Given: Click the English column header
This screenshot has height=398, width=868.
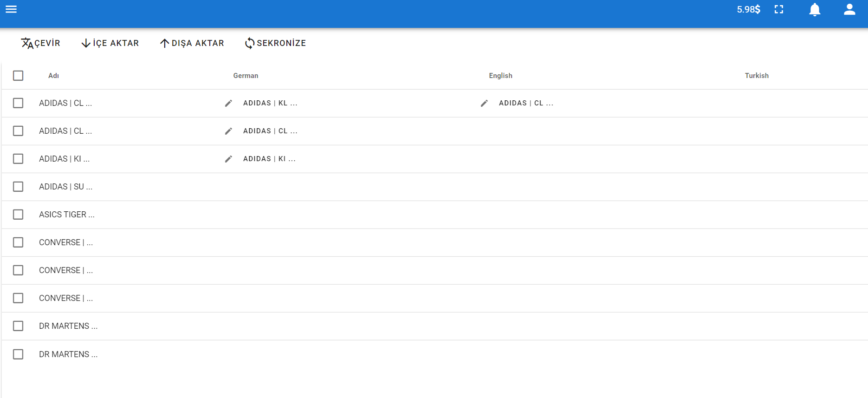Looking at the screenshot, I should [500, 76].
